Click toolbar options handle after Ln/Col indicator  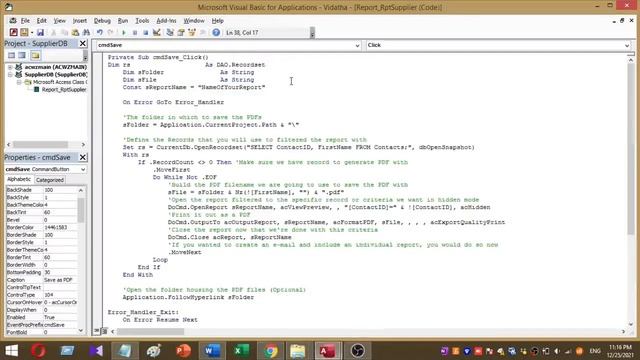click(312, 33)
